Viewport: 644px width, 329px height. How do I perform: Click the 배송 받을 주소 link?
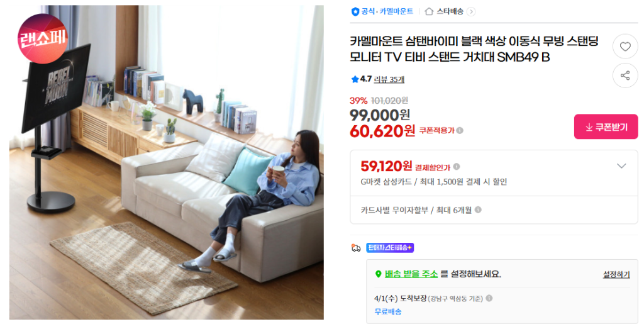coord(411,274)
